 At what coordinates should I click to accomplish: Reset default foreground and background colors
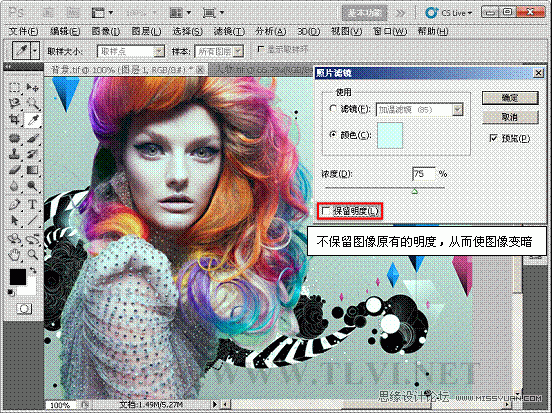(11, 292)
